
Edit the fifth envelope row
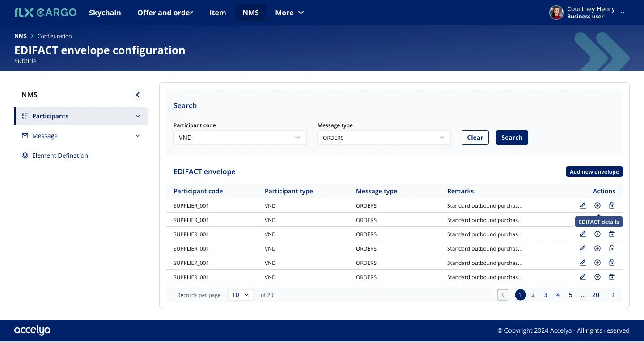click(583, 263)
